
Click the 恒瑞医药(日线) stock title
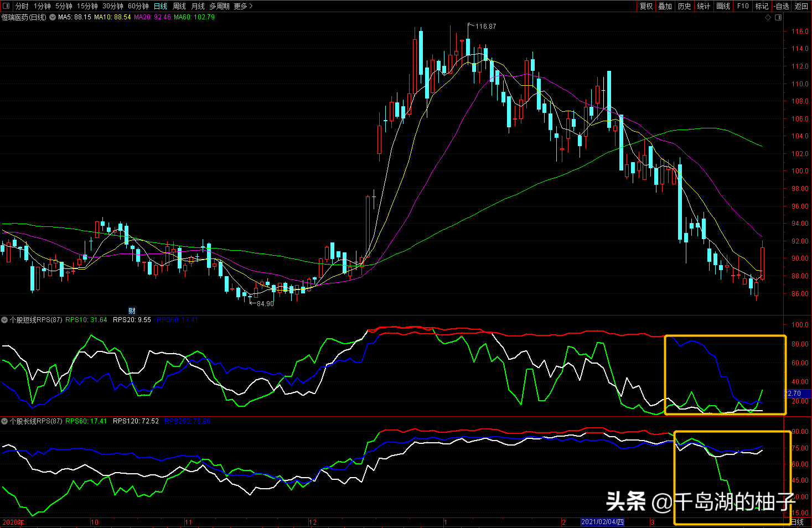coord(24,18)
